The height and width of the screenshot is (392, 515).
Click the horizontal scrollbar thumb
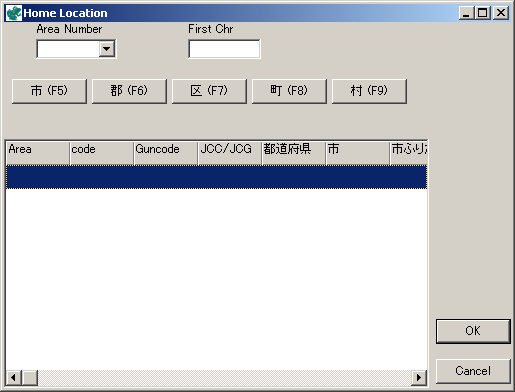[30, 378]
